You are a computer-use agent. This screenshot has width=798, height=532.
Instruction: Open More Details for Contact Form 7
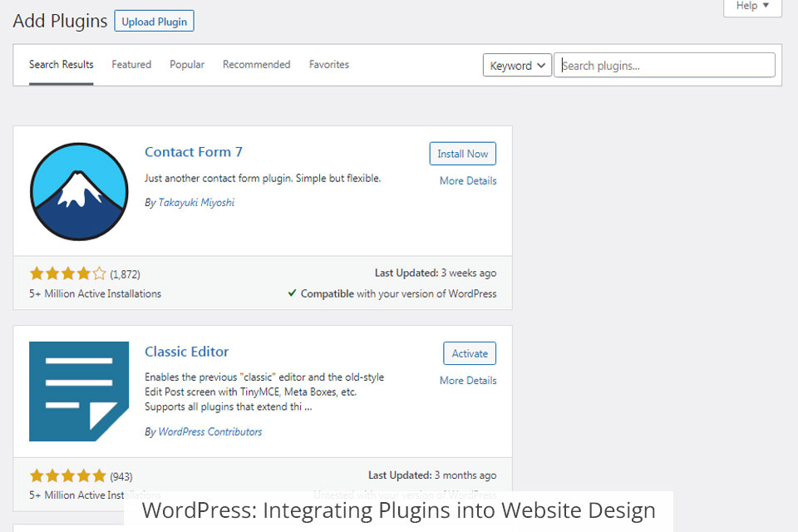[x=468, y=181]
